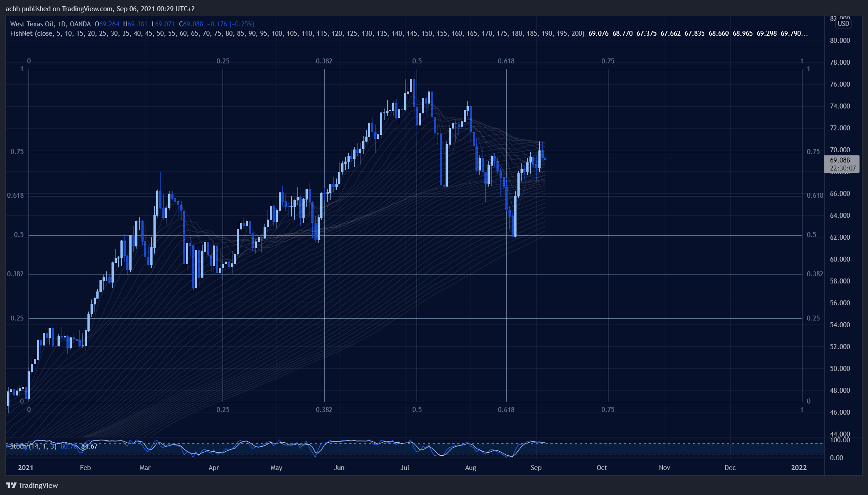Click the Stochastic value 84.67
This screenshot has width=868, height=495.
point(89,446)
